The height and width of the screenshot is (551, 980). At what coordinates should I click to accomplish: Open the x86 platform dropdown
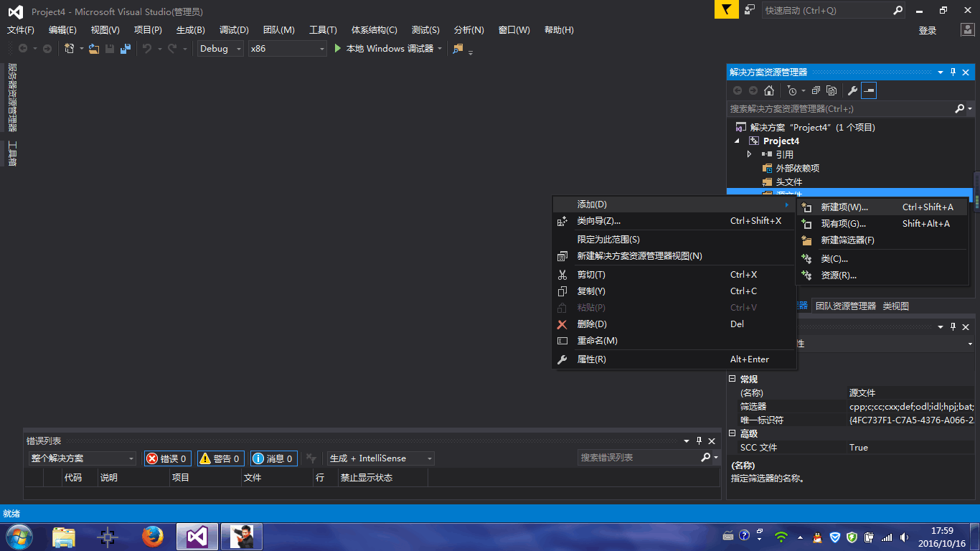[x=288, y=49]
